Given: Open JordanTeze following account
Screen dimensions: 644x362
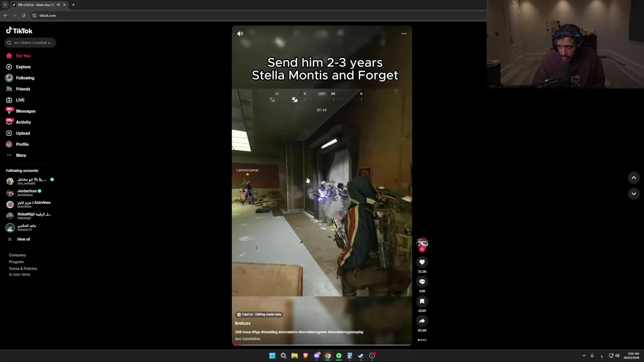Looking at the screenshot, I should 24,193.
